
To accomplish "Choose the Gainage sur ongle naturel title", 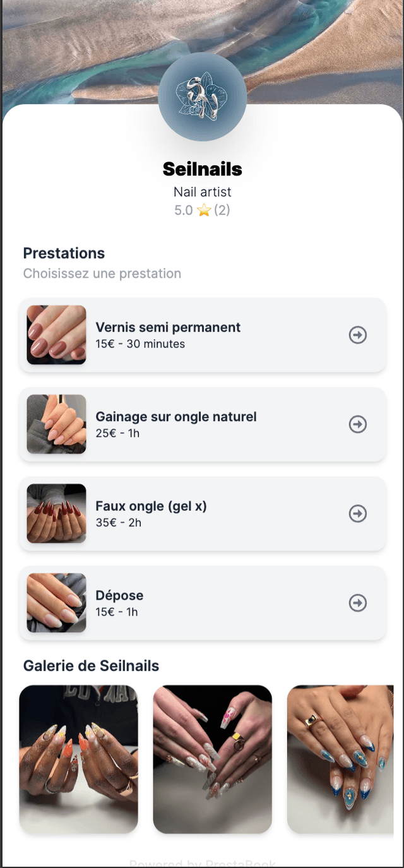I will [x=176, y=417].
